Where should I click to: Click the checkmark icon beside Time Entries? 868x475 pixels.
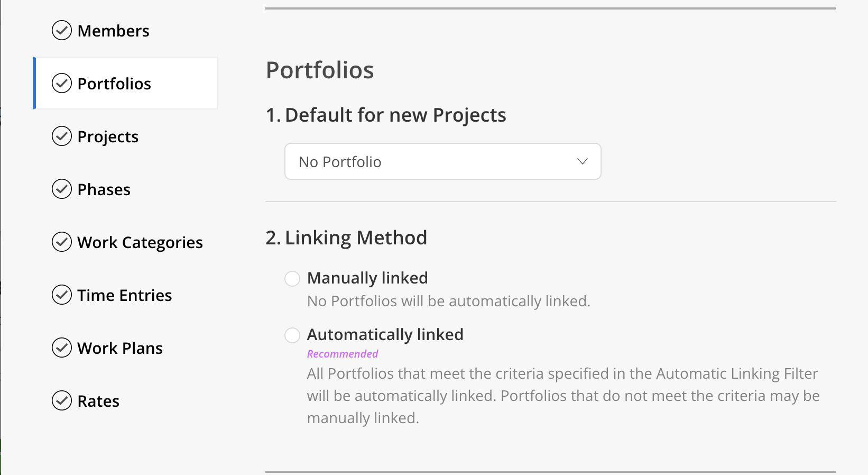62,295
